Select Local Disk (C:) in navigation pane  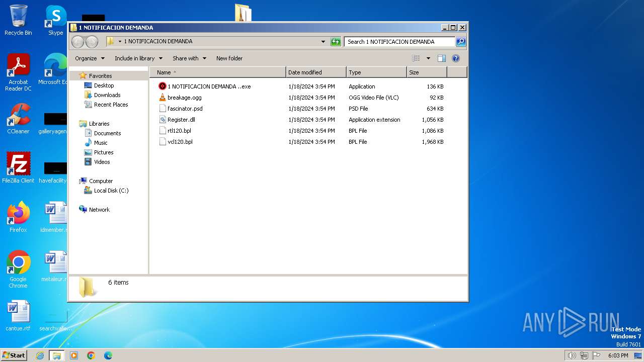click(x=111, y=191)
